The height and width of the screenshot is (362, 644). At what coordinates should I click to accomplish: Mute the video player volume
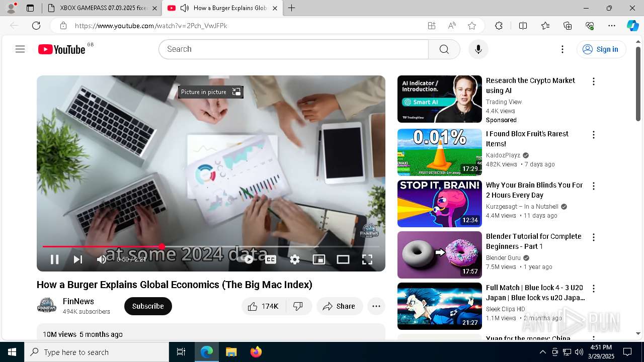pyautogui.click(x=102, y=259)
